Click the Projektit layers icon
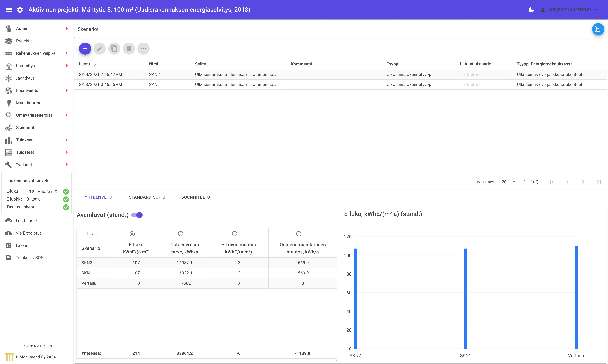Image resolution: width=608 pixels, height=364 pixels. [x=9, y=41]
